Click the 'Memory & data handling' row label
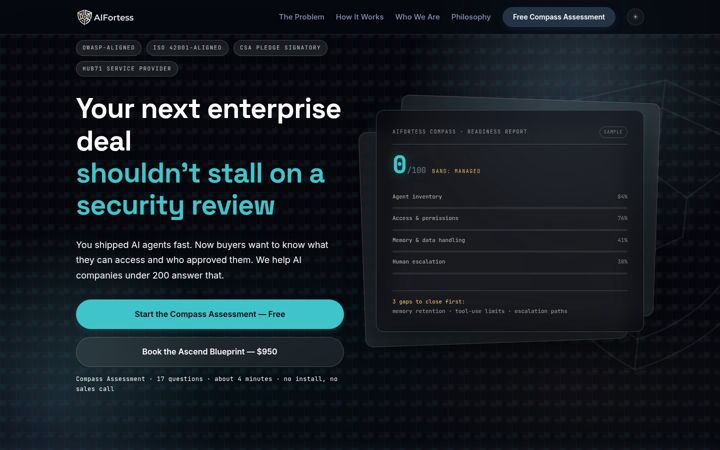Viewport: 720px width, 450px height. pyautogui.click(x=428, y=240)
